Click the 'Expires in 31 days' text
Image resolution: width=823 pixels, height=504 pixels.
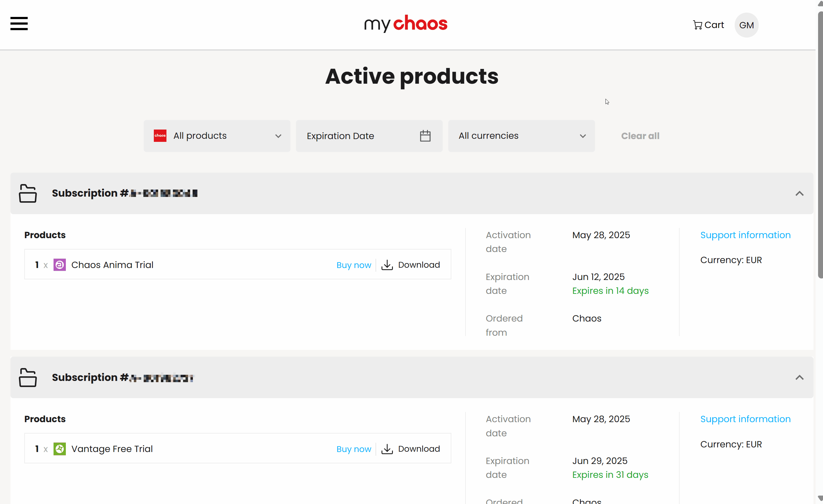click(610, 474)
